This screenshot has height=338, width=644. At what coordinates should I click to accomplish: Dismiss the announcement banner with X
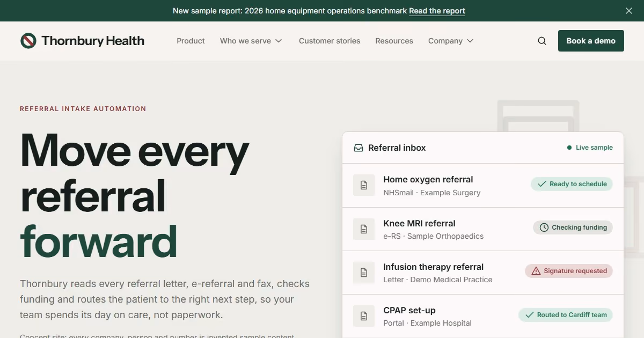point(629,11)
